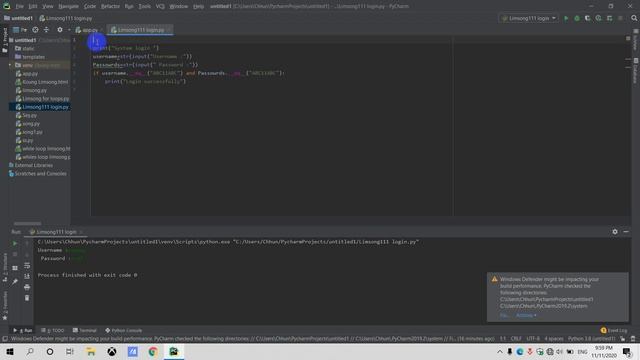
Task: Select Scratches and Consoles node
Action: click(x=40, y=174)
